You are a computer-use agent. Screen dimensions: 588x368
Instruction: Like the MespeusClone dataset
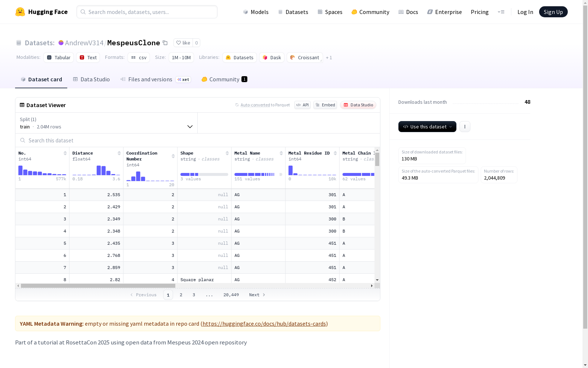point(183,43)
